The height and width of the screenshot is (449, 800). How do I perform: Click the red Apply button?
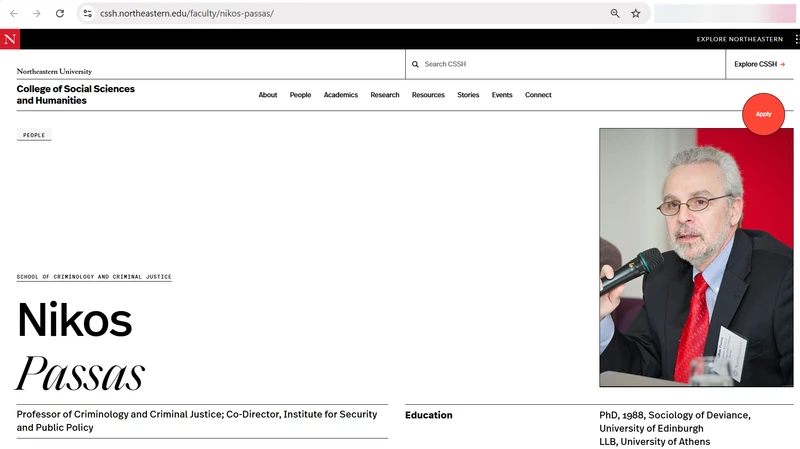pyautogui.click(x=763, y=114)
